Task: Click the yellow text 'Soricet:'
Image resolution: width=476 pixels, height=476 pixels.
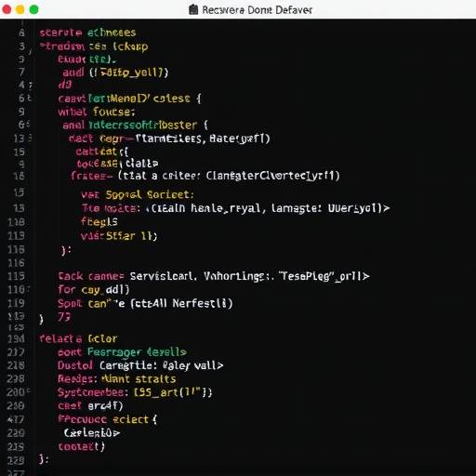Action: click(170, 194)
